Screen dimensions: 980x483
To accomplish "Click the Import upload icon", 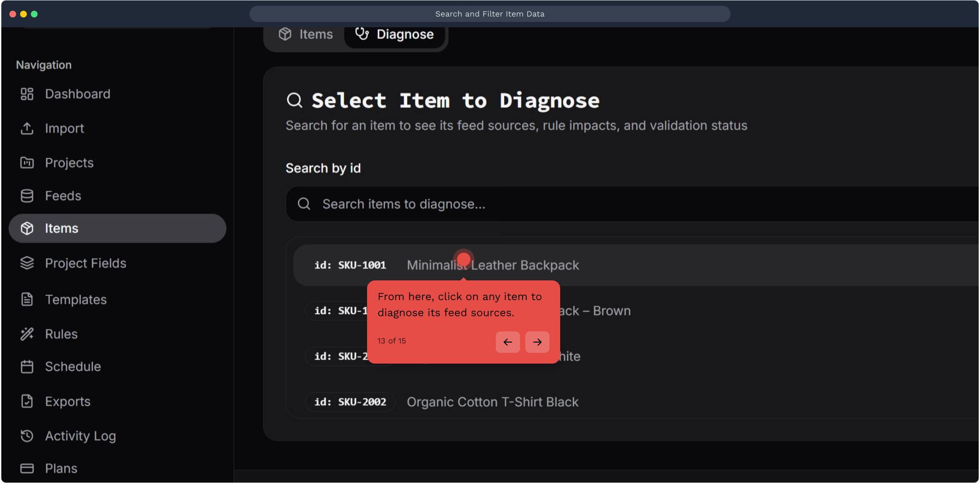I will pos(27,128).
